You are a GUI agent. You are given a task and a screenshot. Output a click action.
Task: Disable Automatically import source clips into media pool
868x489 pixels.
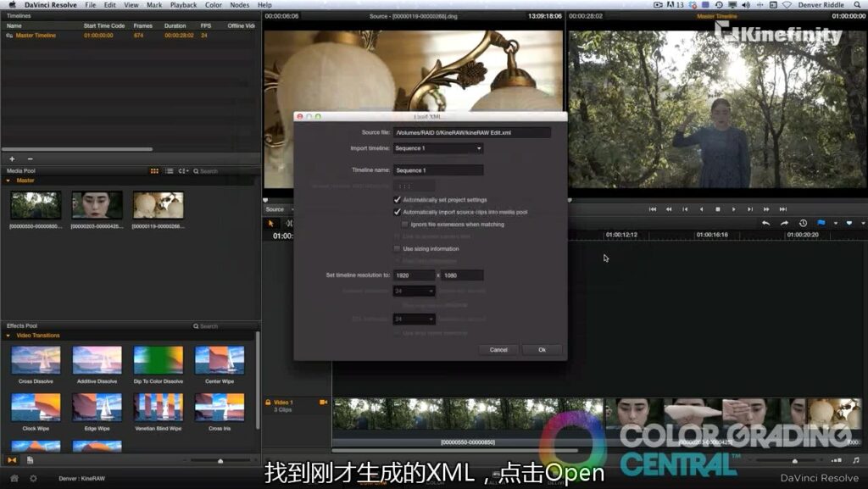point(397,212)
